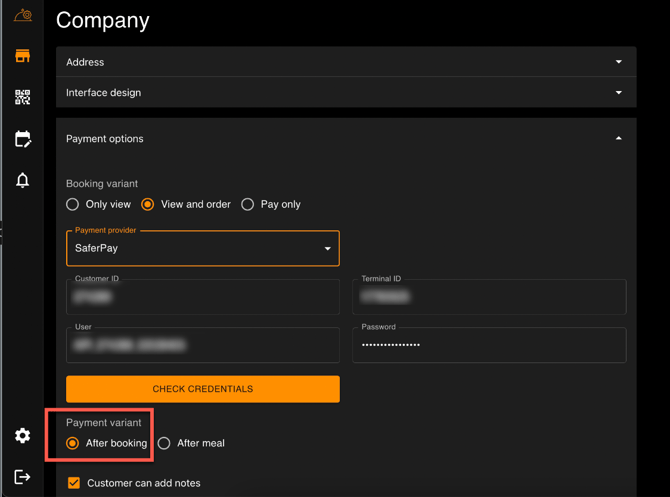Open settings via the gear icon

point(22,436)
